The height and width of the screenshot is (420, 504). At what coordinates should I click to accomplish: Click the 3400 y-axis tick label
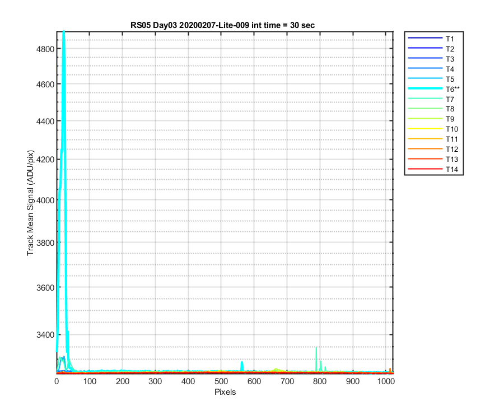(45, 335)
